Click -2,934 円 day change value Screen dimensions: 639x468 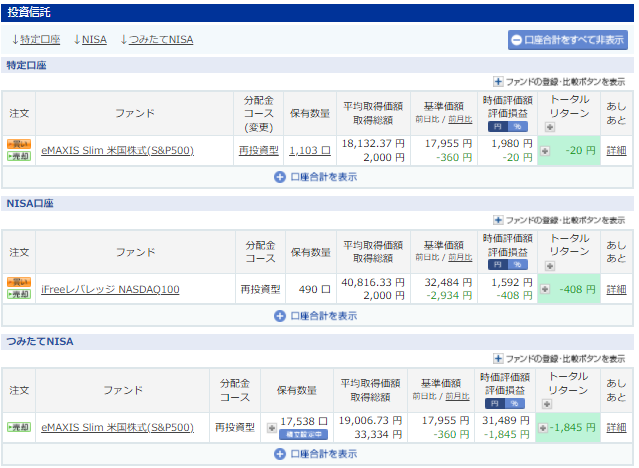(449, 296)
